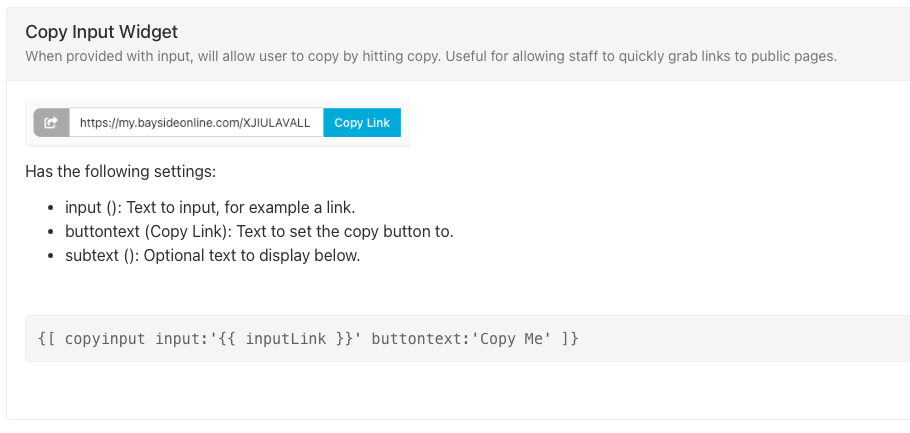
Task: Click the Copy Link button
Action: click(362, 122)
